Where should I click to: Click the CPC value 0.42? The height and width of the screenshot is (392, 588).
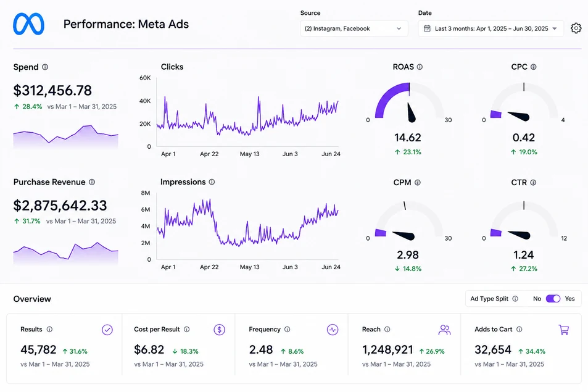(523, 138)
